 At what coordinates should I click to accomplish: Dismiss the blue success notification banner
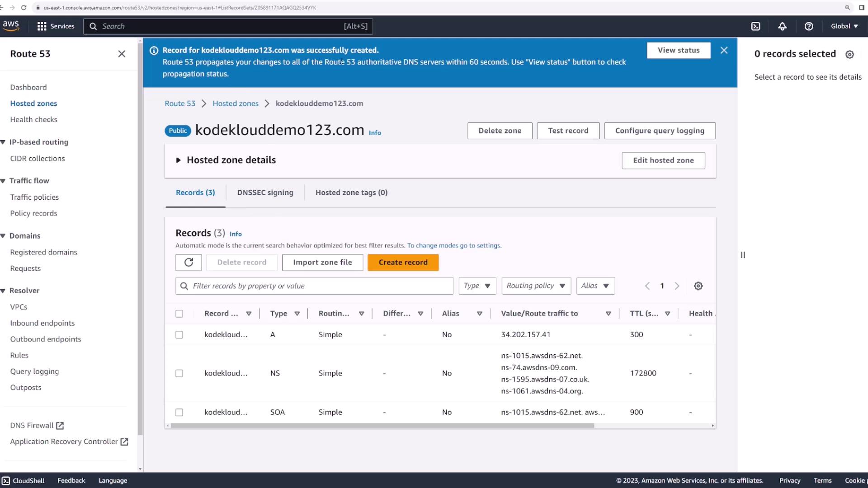click(x=724, y=50)
